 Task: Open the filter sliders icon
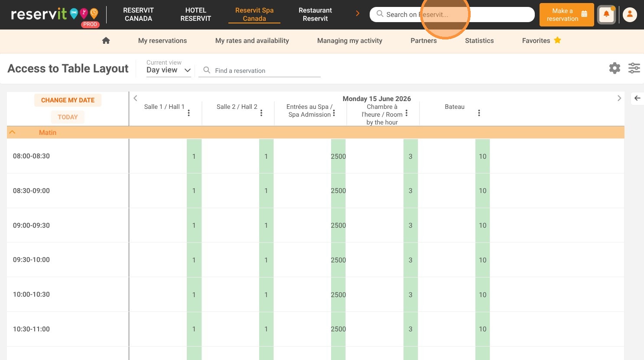point(634,68)
